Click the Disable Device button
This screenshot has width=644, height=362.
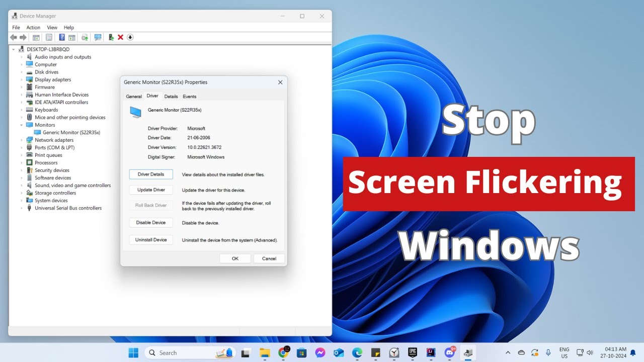click(151, 223)
